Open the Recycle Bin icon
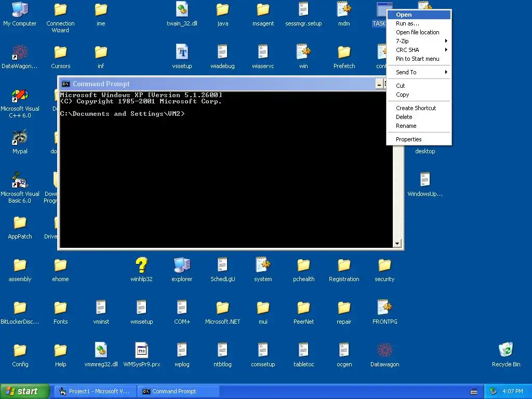This screenshot has width=532, height=399. [506, 351]
